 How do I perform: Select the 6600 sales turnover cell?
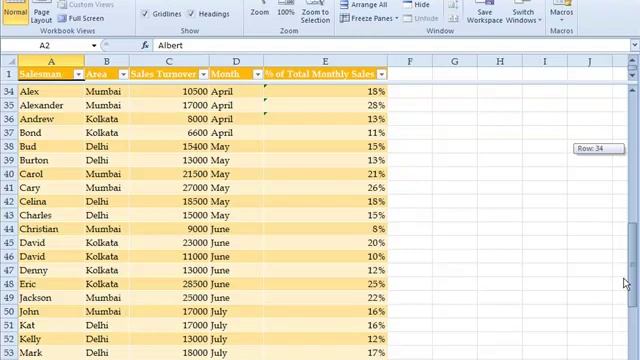169,133
